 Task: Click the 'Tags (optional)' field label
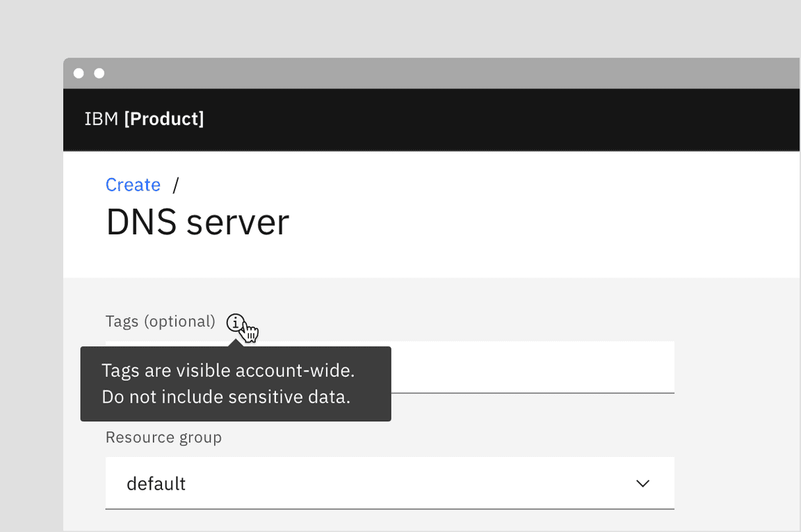point(161,321)
